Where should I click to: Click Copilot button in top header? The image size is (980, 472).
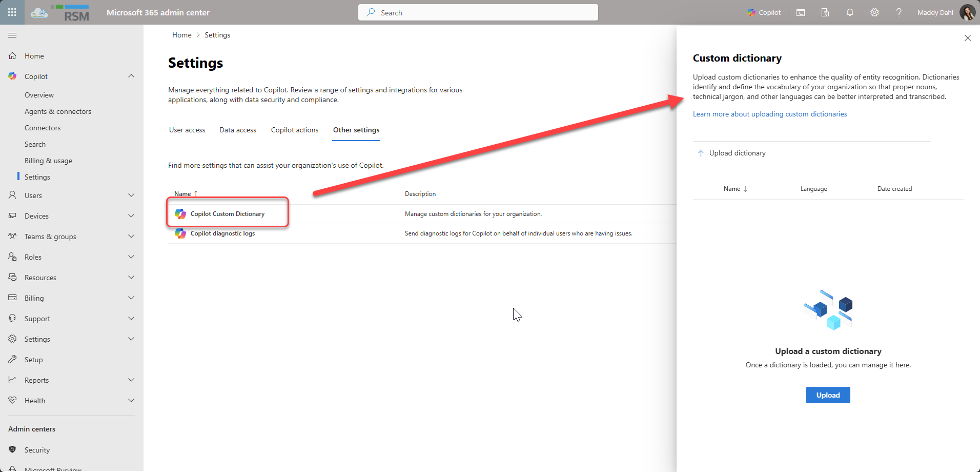[764, 12]
